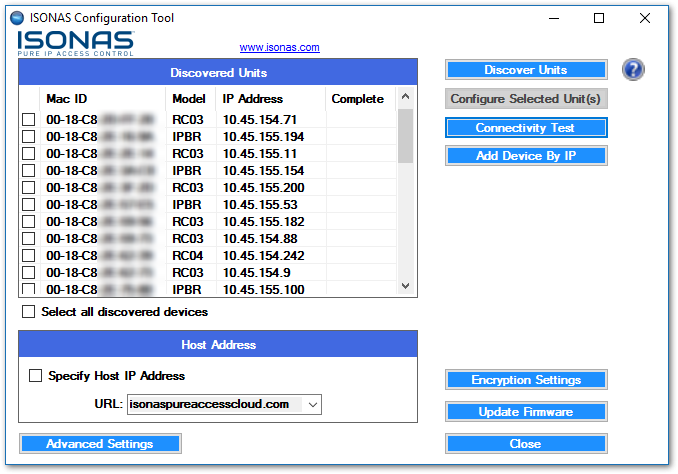Open Advanced Settings
This screenshot has width=678, height=474.
point(100,444)
